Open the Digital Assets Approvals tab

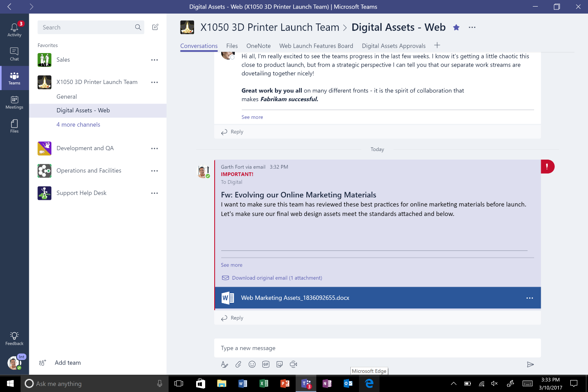point(394,46)
